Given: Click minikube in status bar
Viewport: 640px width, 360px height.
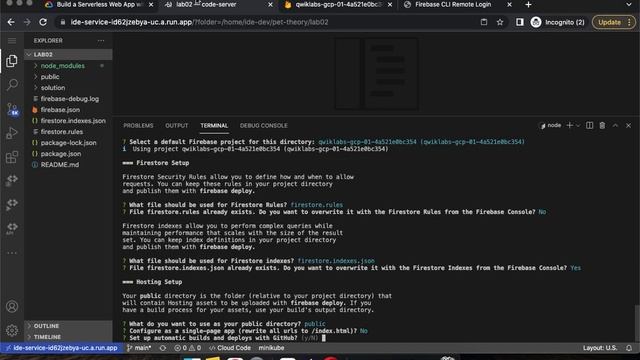Looking at the screenshot, I should 271,348.
